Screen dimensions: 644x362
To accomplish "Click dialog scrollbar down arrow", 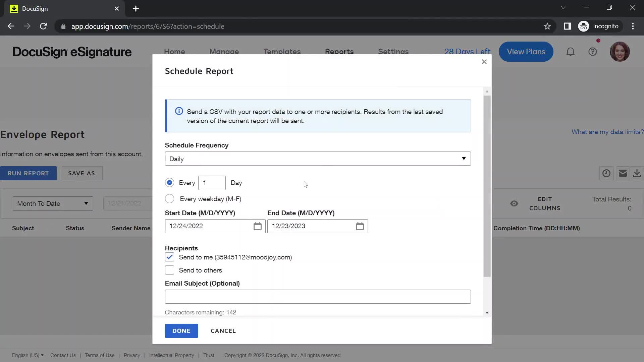I will click(487, 313).
